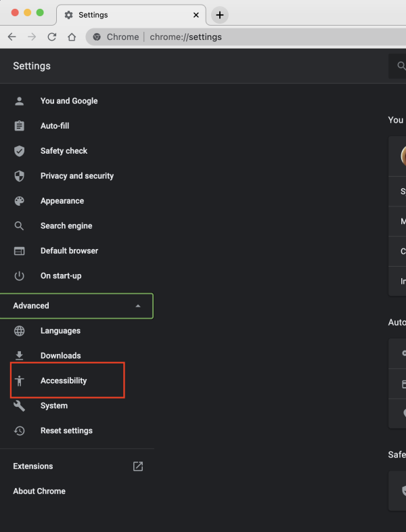Click the Auto-fill clipboard icon
This screenshot has height=532, width=406.
tap(20, 126)
